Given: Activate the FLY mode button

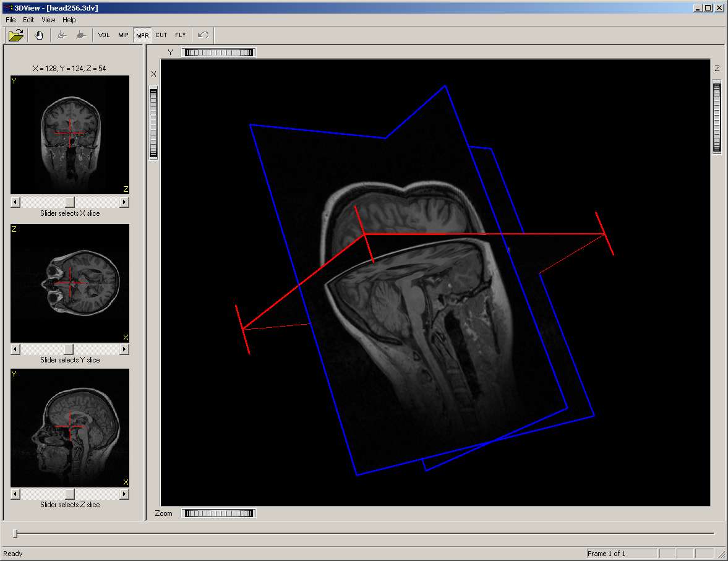Looking at the screenshot, I should tap(181, 35).
